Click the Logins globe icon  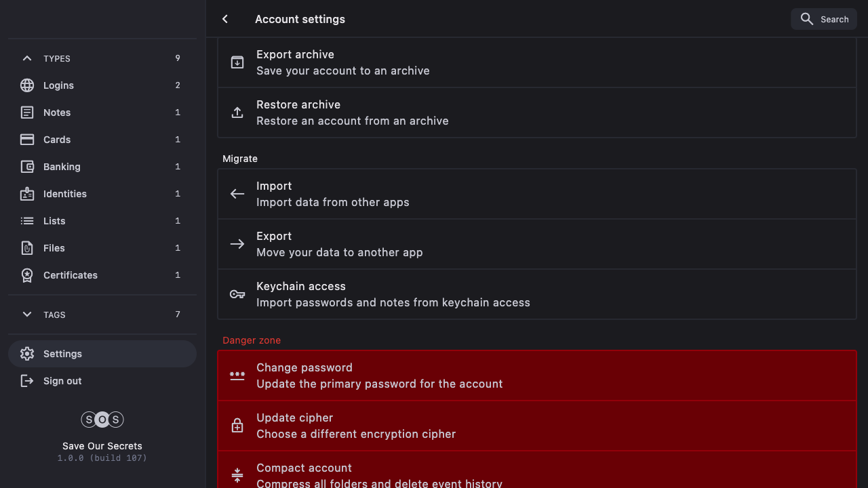point(27,85)
